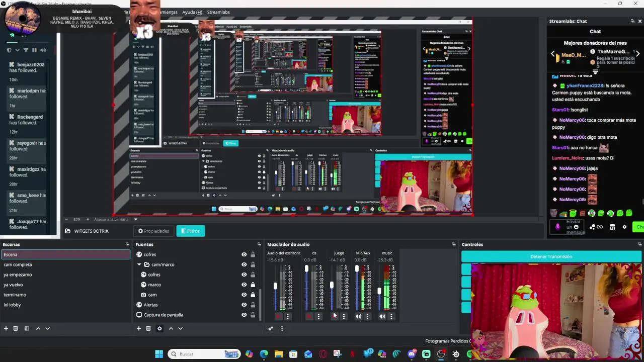The width and height of the screenshot is (644, 362).
Task: Move scene up in Escenas list
Action: (x=38, y=328)
